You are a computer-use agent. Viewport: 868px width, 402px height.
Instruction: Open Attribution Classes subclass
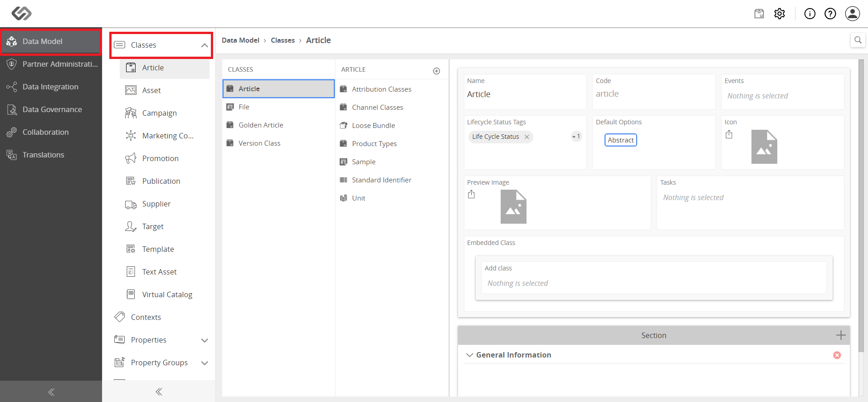(x=392, y=89)
